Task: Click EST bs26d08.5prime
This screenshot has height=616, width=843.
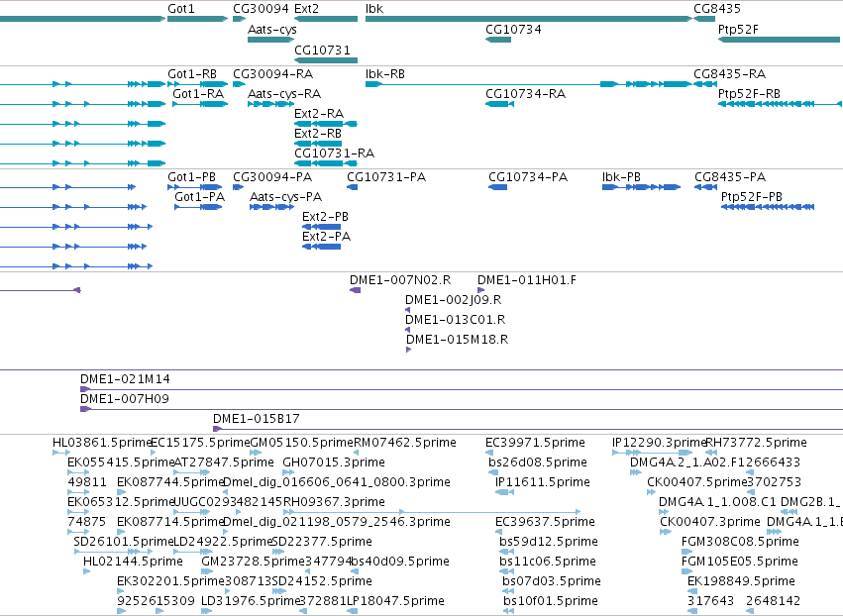Action: coord(538,462)
